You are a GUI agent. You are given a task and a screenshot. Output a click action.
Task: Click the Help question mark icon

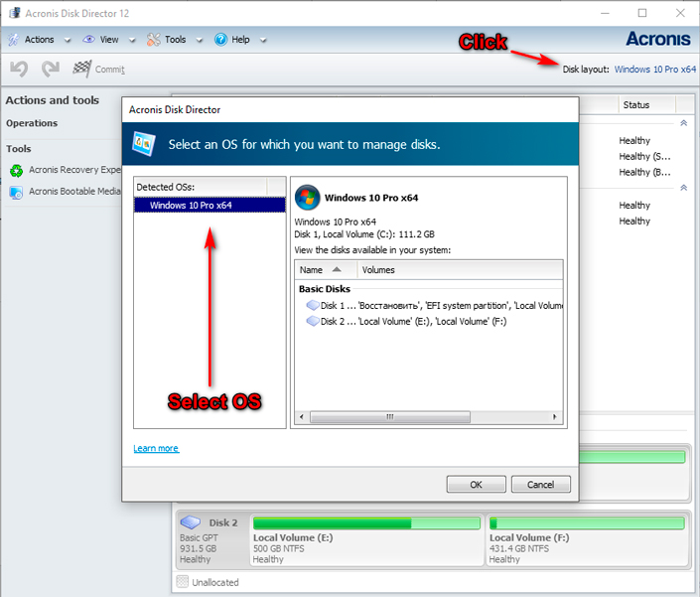pos(220,40)
